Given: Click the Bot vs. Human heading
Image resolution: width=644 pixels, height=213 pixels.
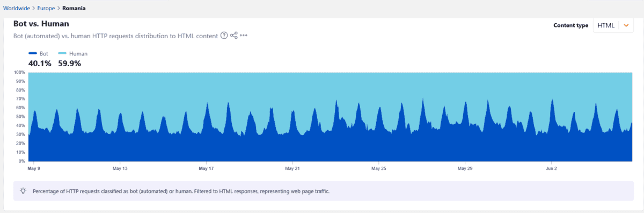Looking at the screenshot, I should pos(41,24).
